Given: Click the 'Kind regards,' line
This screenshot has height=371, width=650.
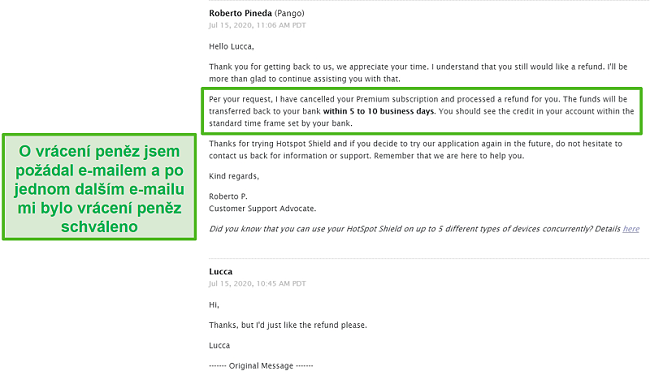Looking at the screenshot, I should [x=234, y=176].
